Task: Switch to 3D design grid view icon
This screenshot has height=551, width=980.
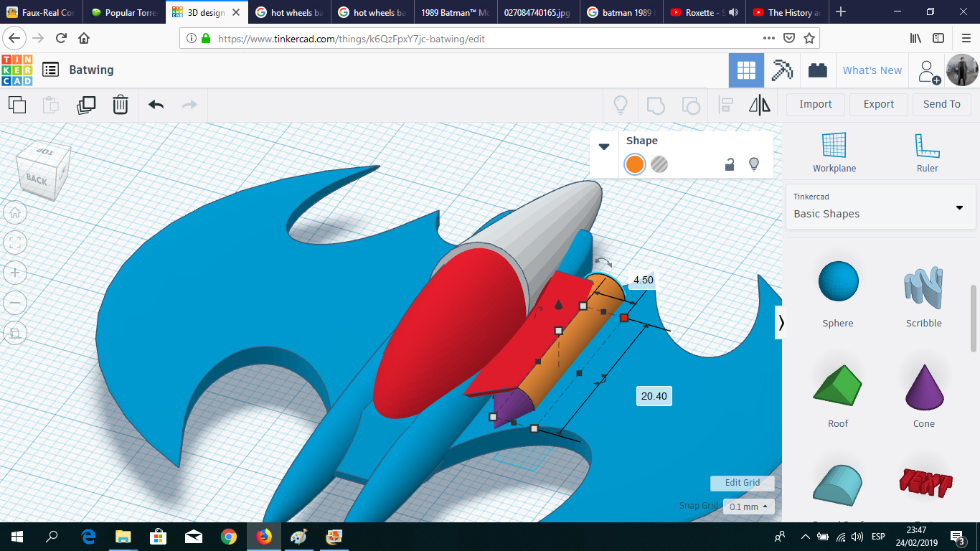Action: [746, 70]
